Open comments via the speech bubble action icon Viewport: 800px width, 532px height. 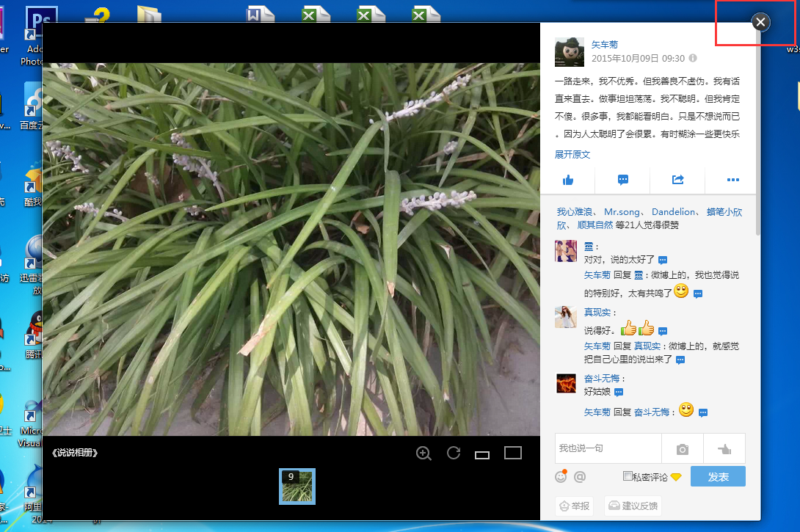[x=623, y=180]
